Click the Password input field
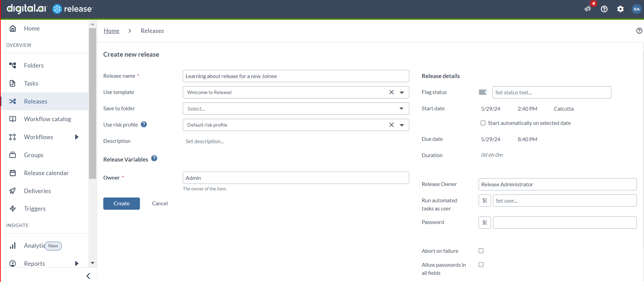This screenshot has height=282, width=644. [x=565, y=223]
